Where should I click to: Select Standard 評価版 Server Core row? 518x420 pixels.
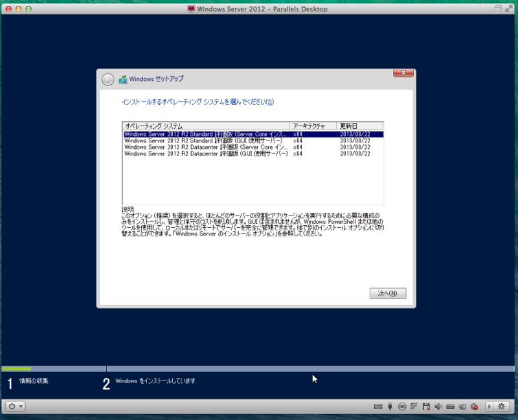point(253,134)
